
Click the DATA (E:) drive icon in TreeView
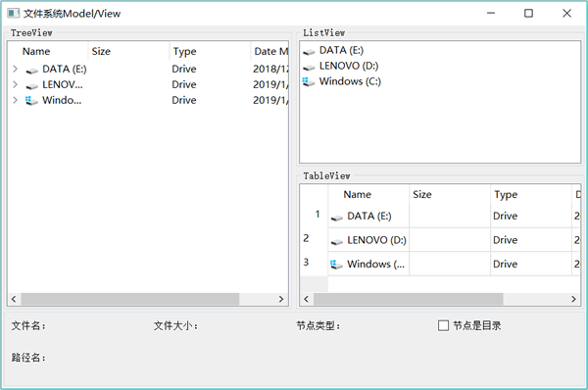[x=31, y=71]
